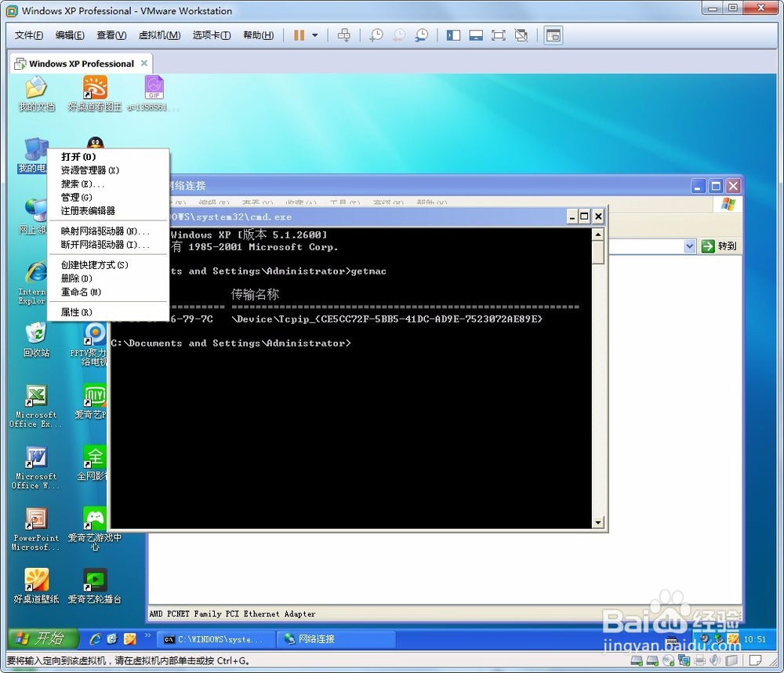Choose 删除(D) in the context menu

[107, 278]
